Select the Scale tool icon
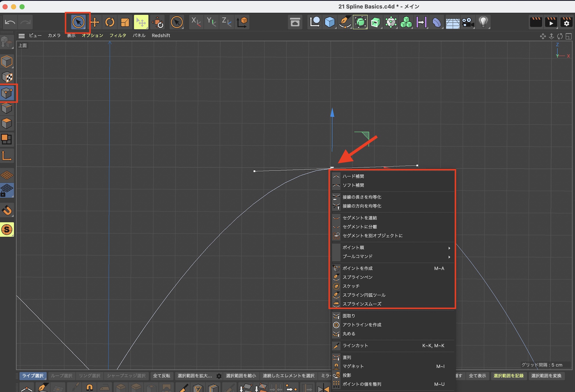The height and width of the screenshot is (392, 575). pos(125,22)
